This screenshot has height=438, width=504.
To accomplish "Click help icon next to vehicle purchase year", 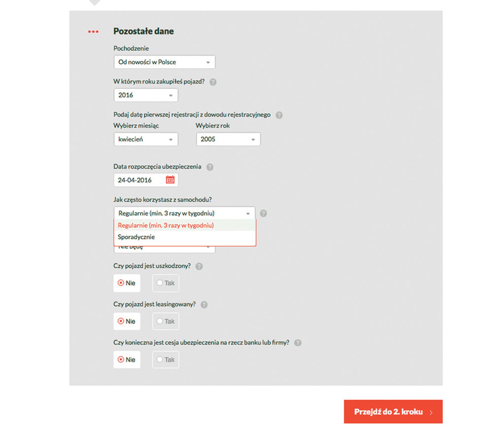I will [213, 82].
